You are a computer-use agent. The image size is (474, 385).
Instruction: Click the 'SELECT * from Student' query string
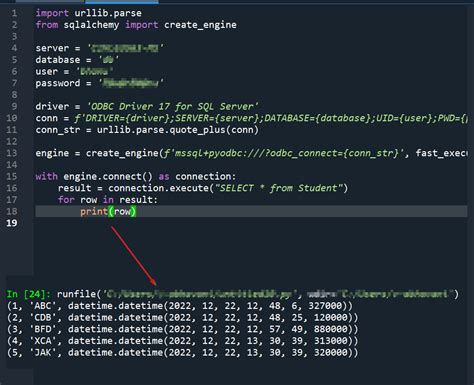(x=279, y=188)
